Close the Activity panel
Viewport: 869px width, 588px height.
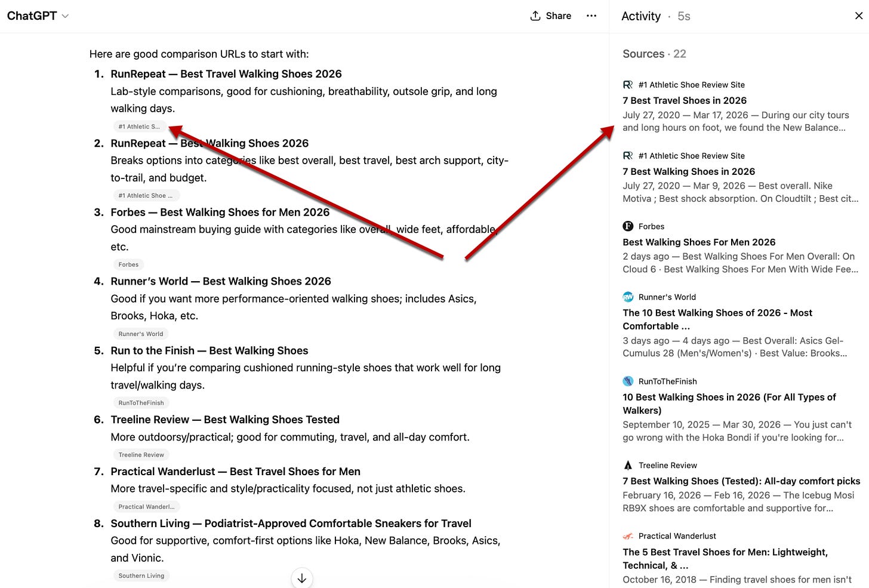tap(859, 16)
